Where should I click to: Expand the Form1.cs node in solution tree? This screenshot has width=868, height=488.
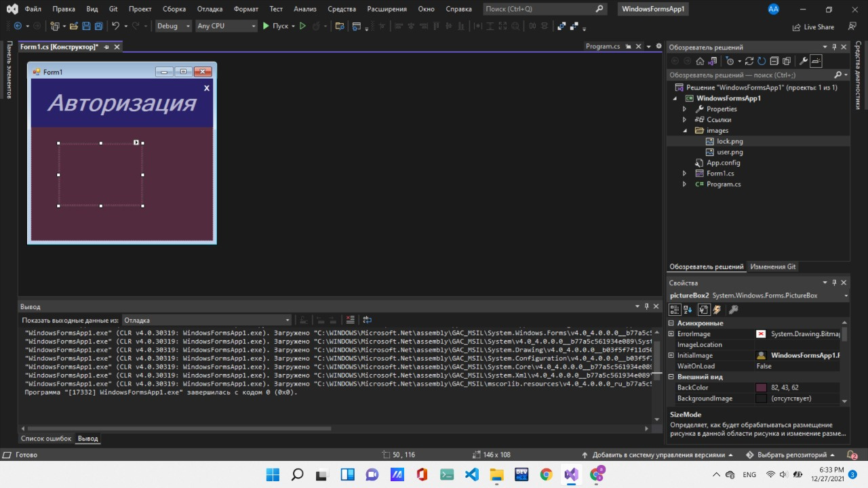(x=684, y=174)
